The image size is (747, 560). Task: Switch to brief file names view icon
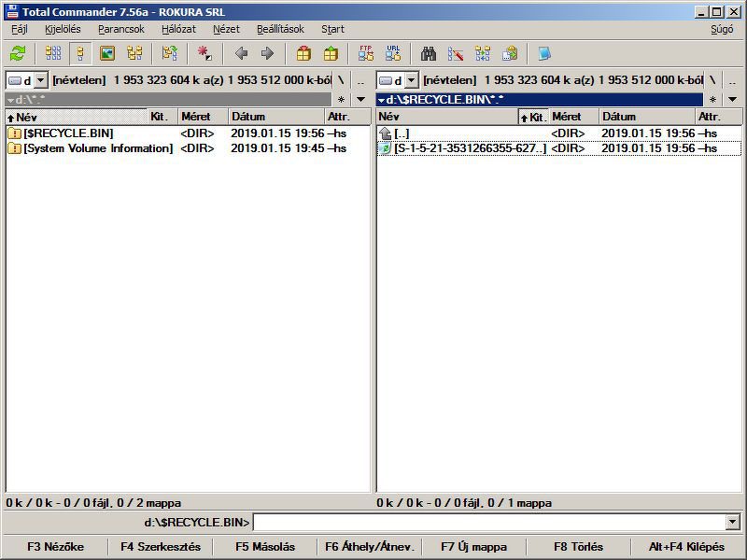pos(53,53)
